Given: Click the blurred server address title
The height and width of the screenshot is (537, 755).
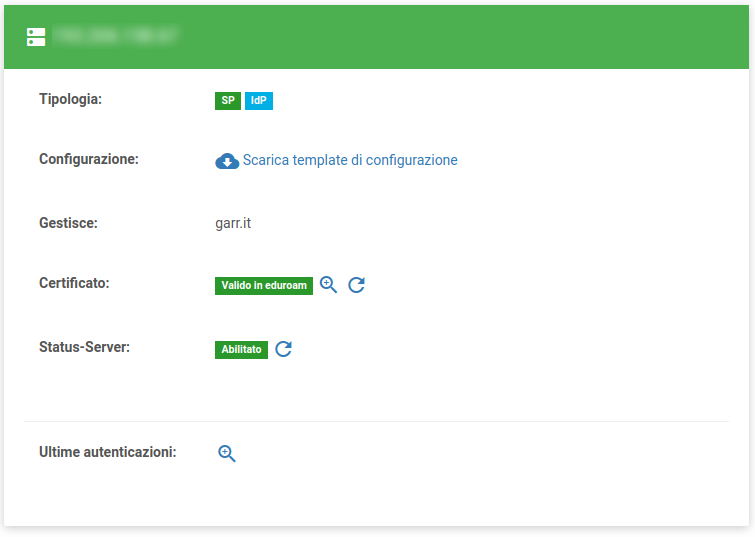Looking at the screenshot, I should [x=116, y=37].
